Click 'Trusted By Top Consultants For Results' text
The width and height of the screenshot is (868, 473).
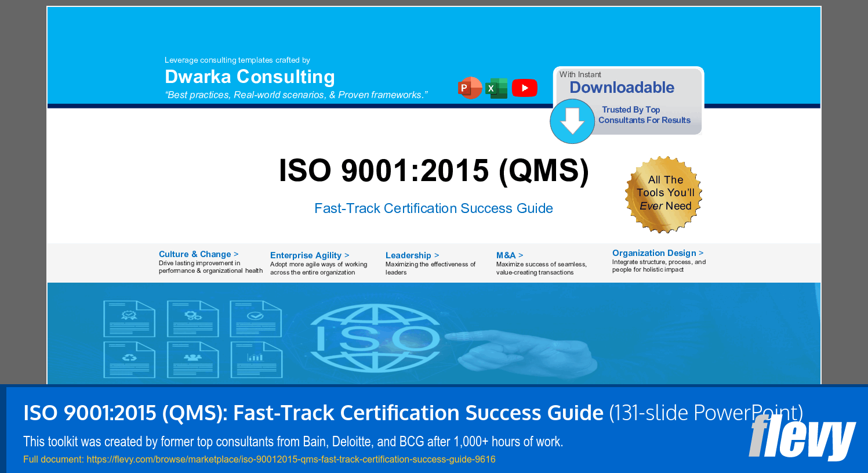point(644,115)
